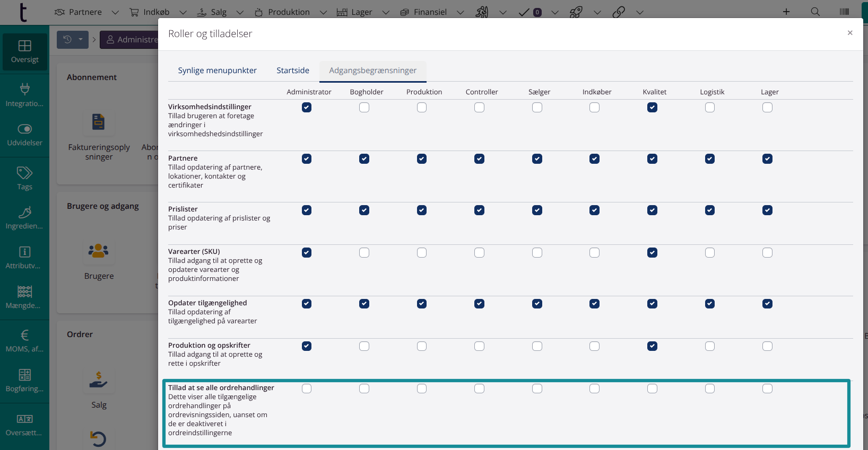Screen dimensions: 868x450
Task: Open dropdown arrow next to link icon
Action: click(x=640, y=12)
